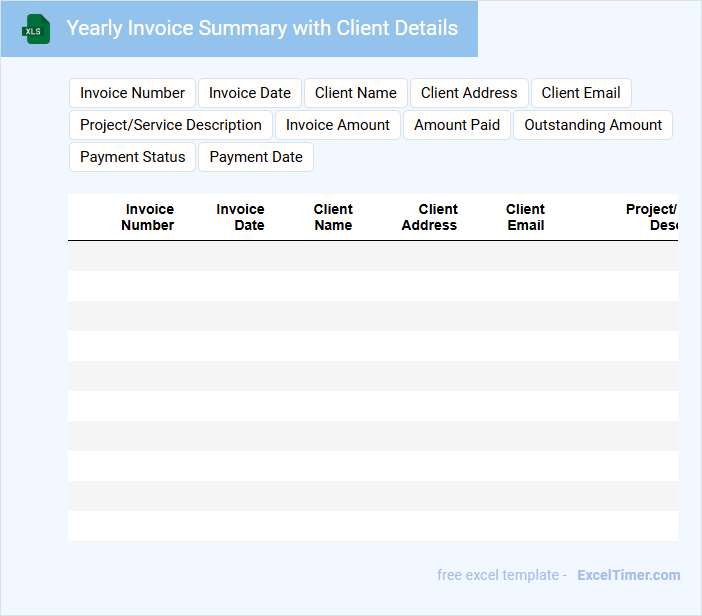Viewport: 702px width, 616px height.
Task: Open the ExcelTimer.com link
Action: coord(628,575)
